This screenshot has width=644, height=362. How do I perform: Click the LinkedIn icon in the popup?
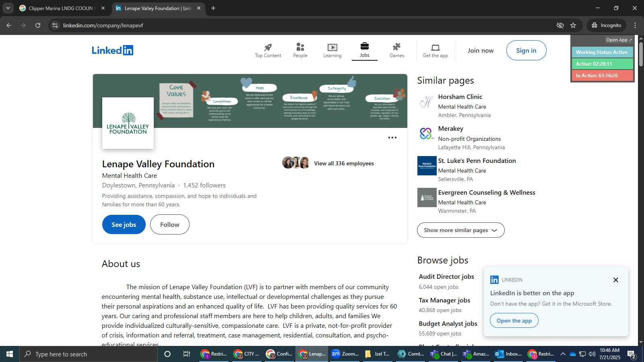495,280
